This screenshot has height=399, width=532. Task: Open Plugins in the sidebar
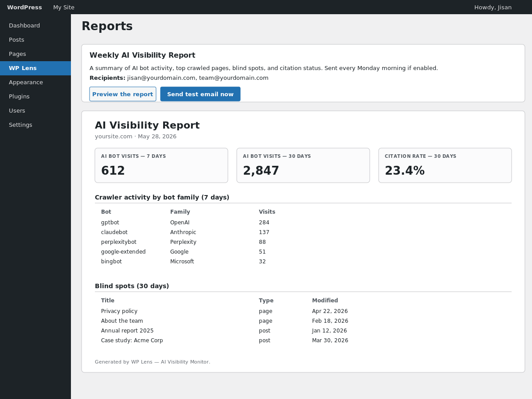point(35,97)
